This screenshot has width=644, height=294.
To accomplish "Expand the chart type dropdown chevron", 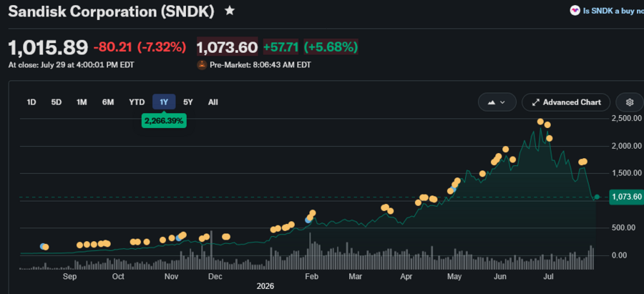I will tap(502, 102).
